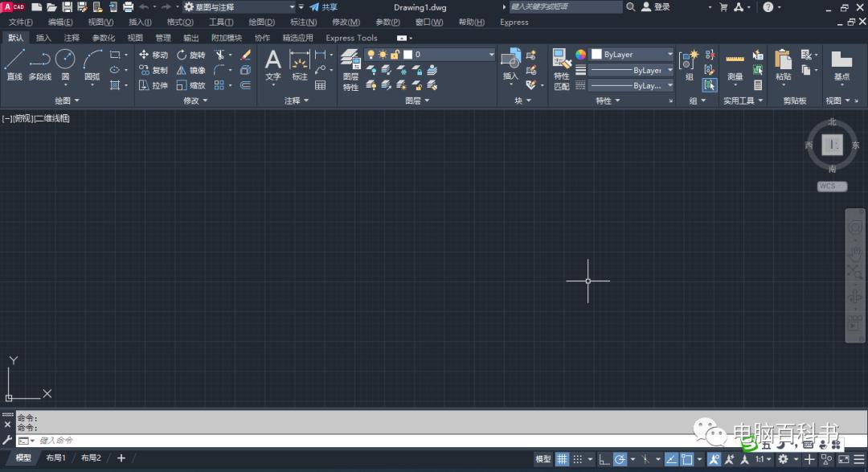Viewport: 868px width, 472px height.
Task: Switch to the 布局1 layout tab
Action: pyautogui.click(x=55, y=458)
